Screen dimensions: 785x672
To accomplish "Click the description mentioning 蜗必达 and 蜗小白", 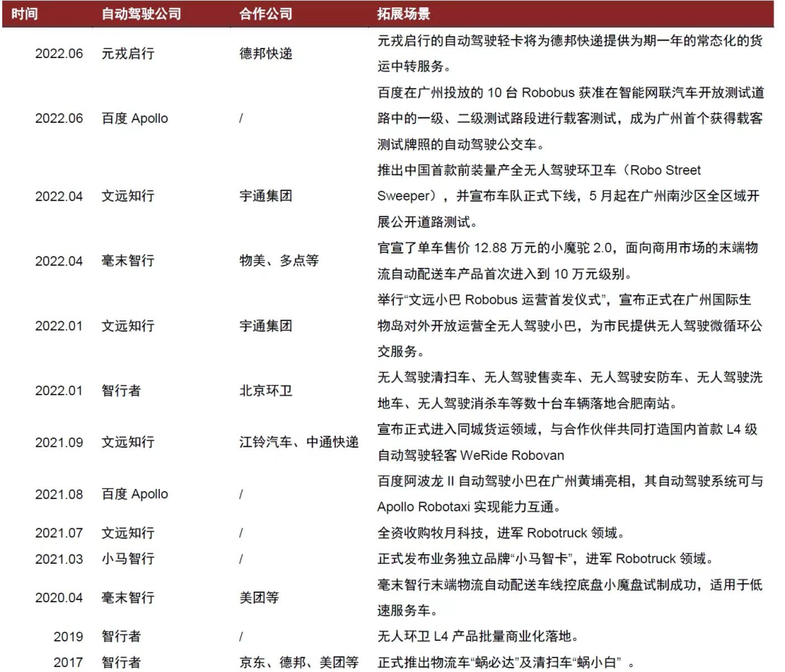I will point(506,663).
